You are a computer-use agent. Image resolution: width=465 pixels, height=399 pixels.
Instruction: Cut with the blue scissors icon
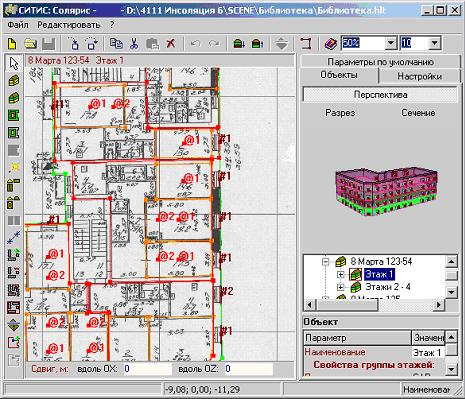pyautogui.click(x=134, y=43)
